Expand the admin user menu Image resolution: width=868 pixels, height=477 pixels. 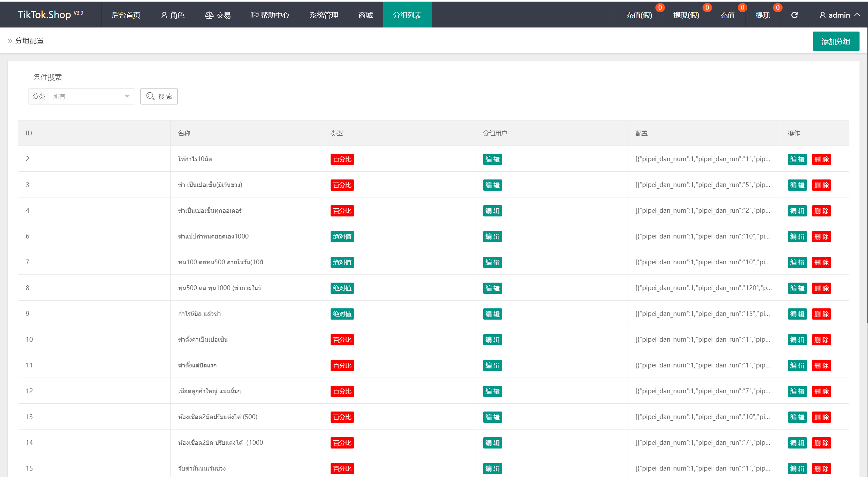(x=840, y=15)
